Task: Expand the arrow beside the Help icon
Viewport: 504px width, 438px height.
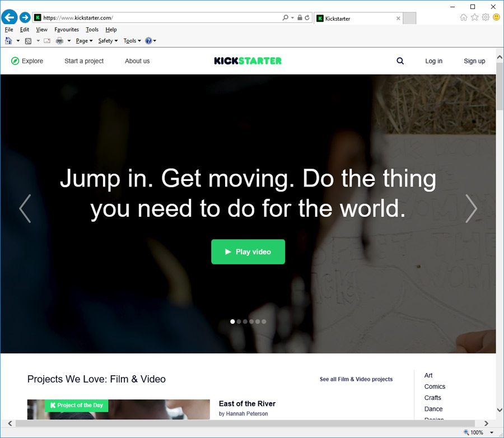Action: click(x=155, y=41)
